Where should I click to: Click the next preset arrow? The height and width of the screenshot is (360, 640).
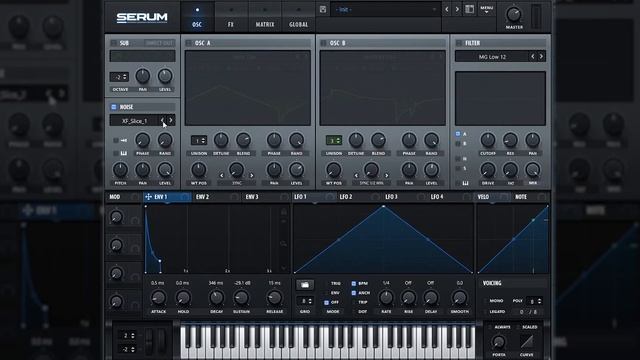[x=457, y=9]
